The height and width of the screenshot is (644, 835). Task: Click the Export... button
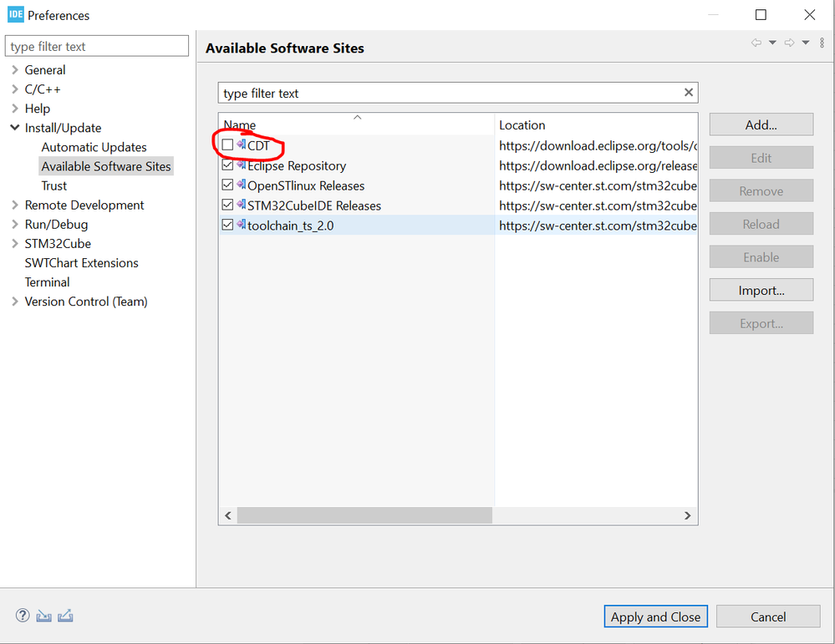[x=761, y=323]
